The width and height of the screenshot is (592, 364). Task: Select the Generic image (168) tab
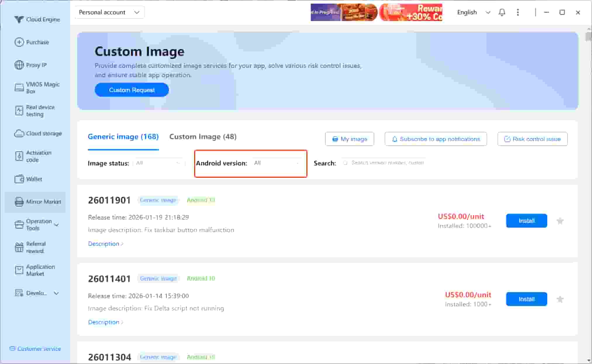123,137
